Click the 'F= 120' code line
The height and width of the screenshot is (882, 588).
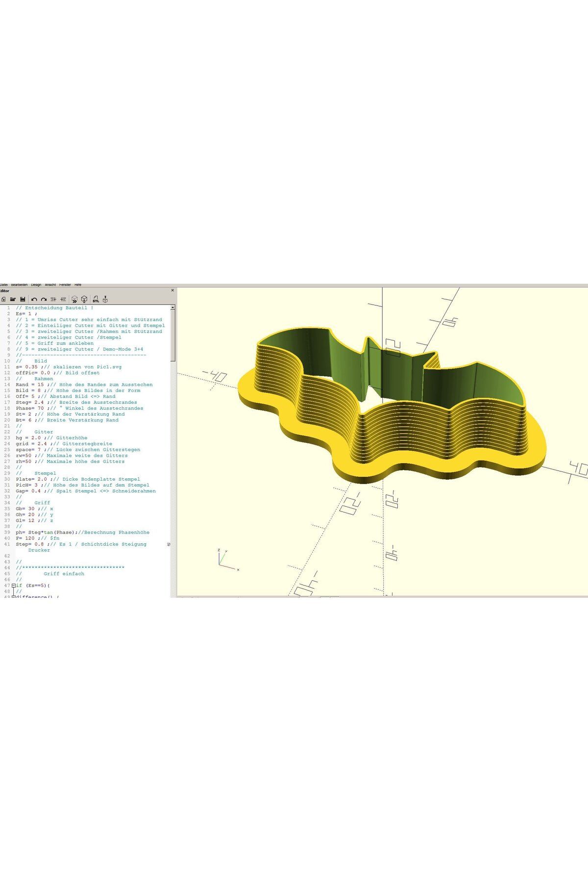coord(38,538)
